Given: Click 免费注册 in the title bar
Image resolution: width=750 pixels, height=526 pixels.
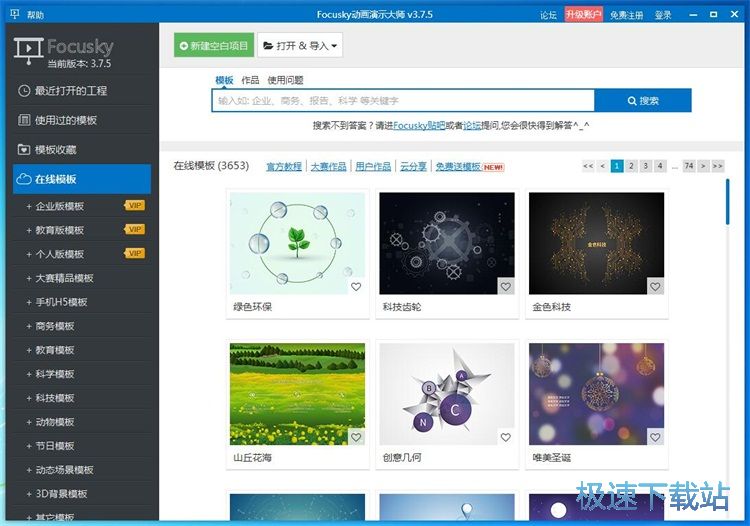Looking at the screenshot, I should (x=627, y=15).
